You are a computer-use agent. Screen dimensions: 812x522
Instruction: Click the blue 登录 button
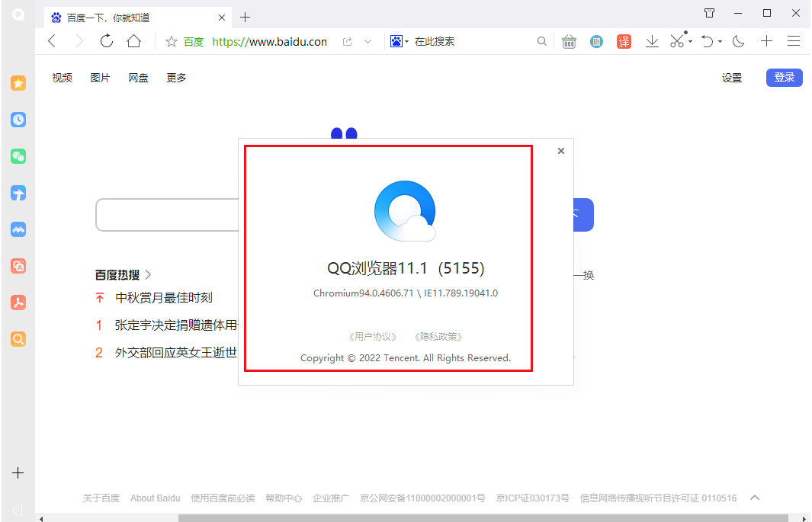point(784,78)
